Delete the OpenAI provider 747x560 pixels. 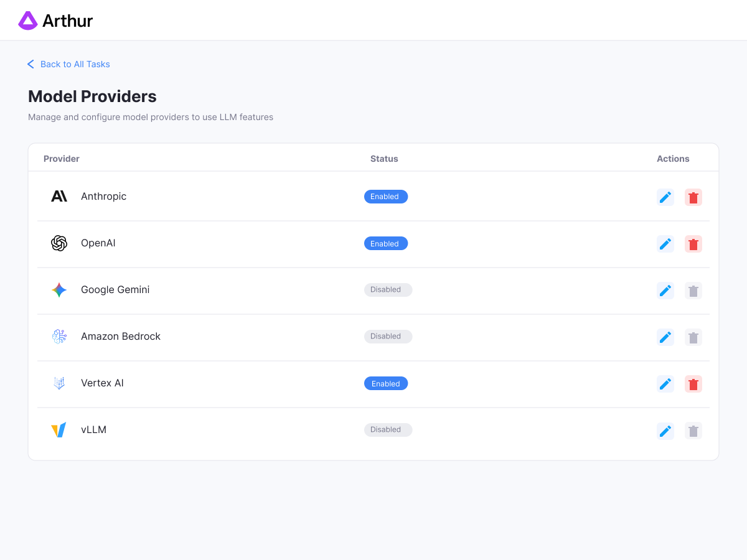point(693,243)
